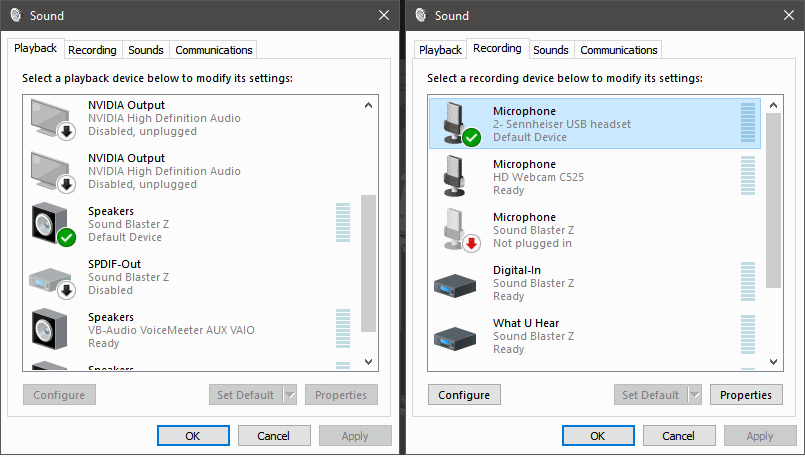
Task: Click Cancel in the right recording window
Action: pos(678,436)
